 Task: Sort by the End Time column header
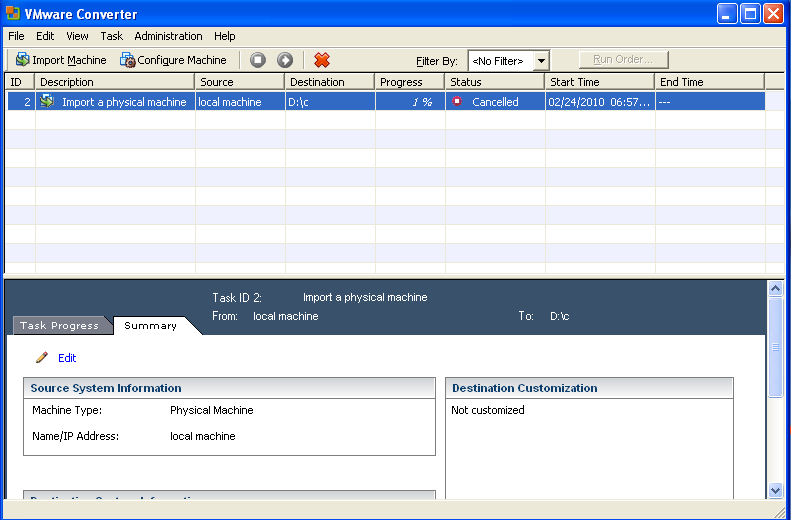(x=710, y=82)
